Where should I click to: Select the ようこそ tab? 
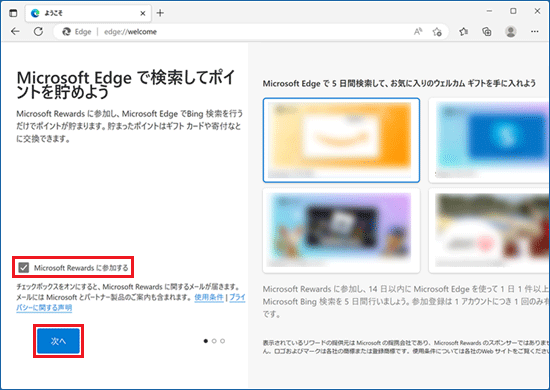click(x=88, y=13)
